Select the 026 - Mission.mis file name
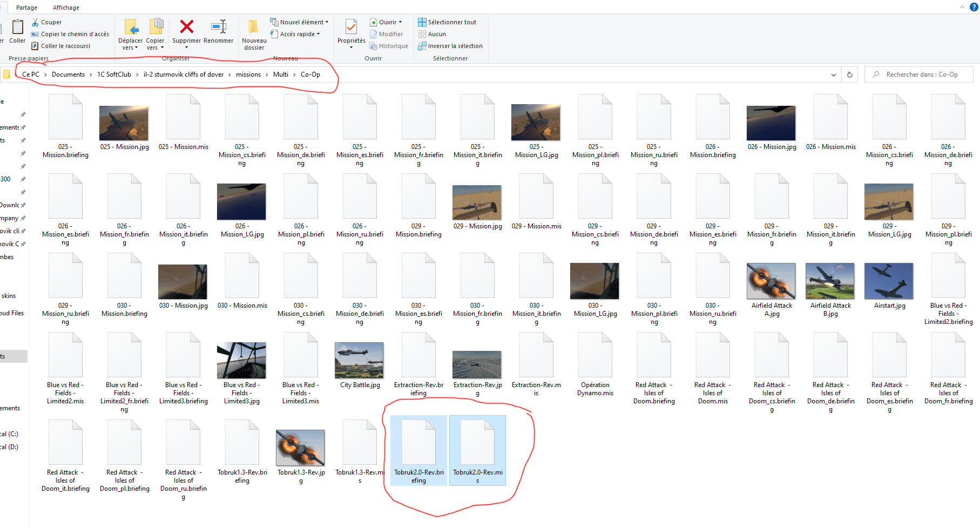 [830, 147]
